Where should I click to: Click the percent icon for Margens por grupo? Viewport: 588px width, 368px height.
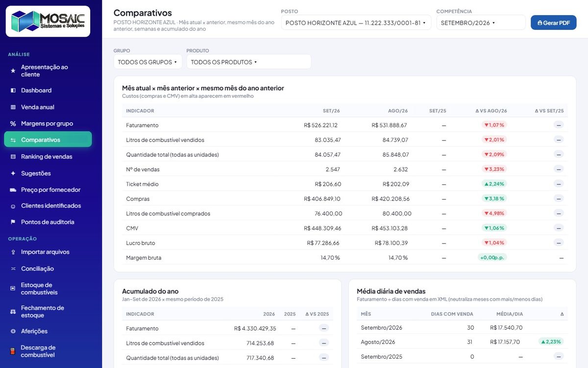coord(13,124)
